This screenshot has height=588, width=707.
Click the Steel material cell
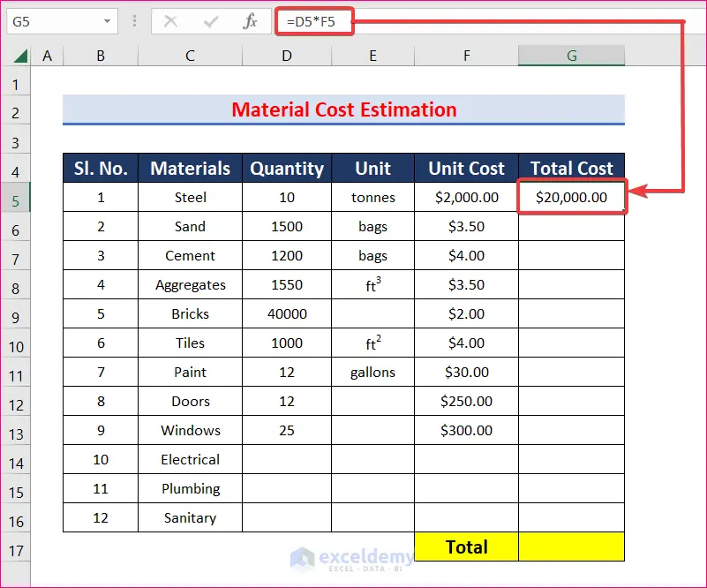(x=191, y=197)
